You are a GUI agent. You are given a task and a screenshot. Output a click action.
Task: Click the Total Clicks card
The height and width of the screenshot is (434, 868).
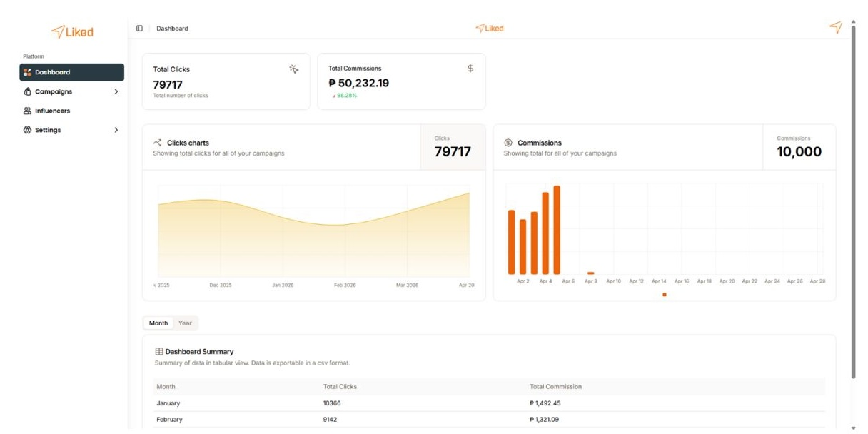226,81
